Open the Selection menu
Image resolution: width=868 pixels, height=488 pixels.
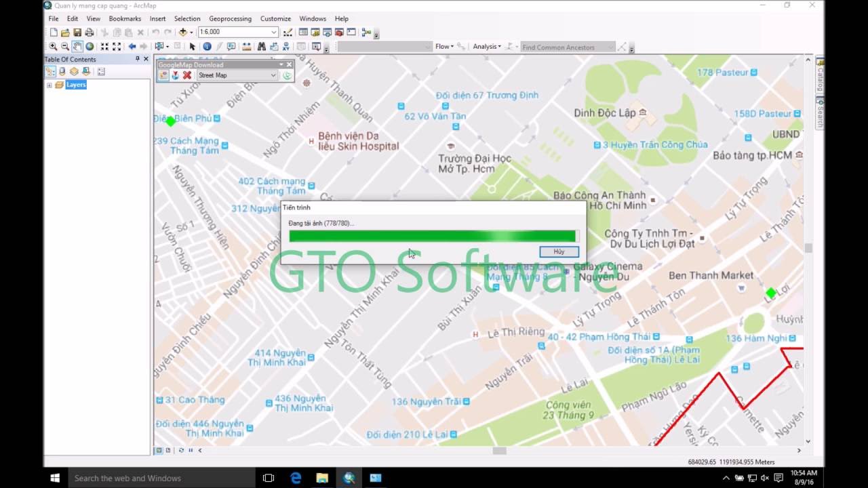[x=187, y=18]
